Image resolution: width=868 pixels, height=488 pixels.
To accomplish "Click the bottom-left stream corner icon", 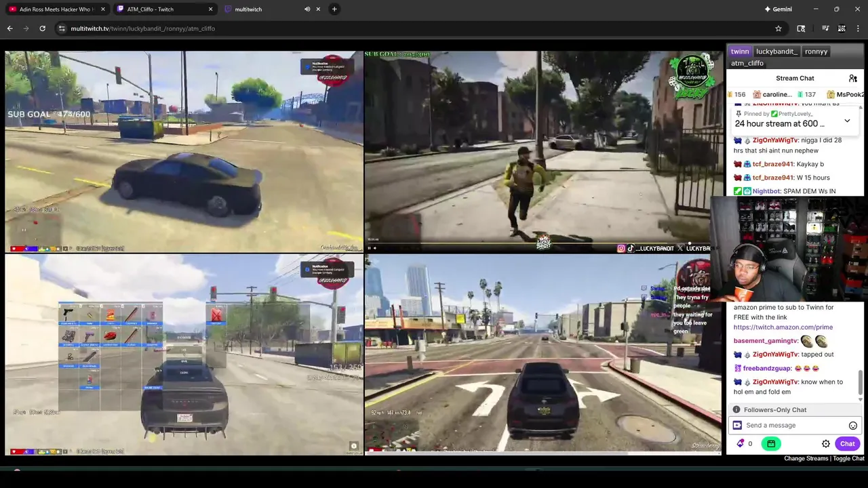I will tap(353, 446).
